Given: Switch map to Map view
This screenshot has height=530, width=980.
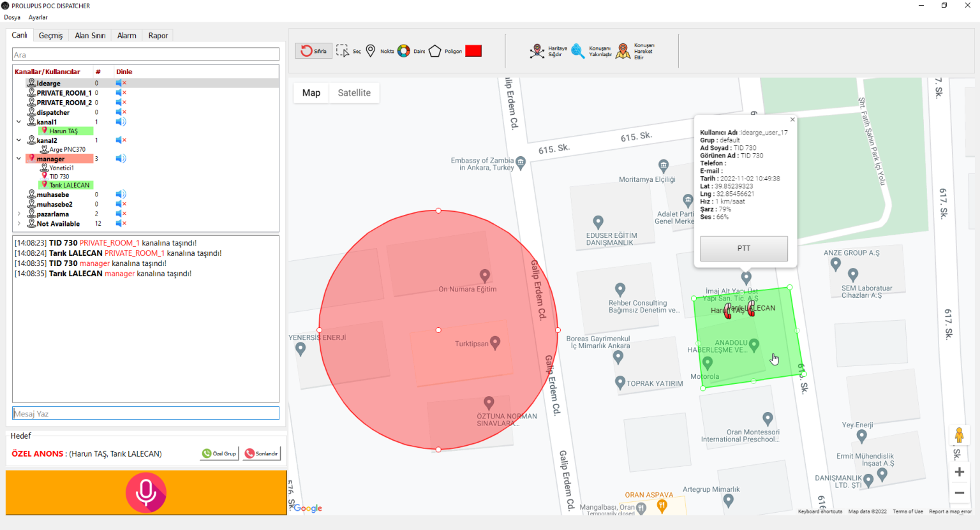Looking at the screenshot, I should pyautogui.click(x=311, y=92).
